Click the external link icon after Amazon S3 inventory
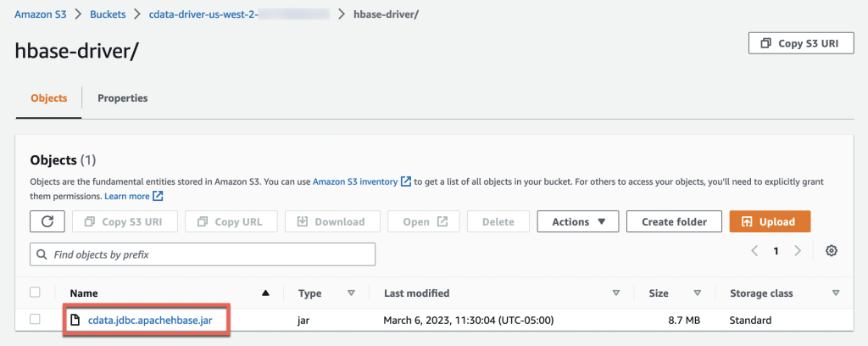Screen dimensions: 868x346 406,181
